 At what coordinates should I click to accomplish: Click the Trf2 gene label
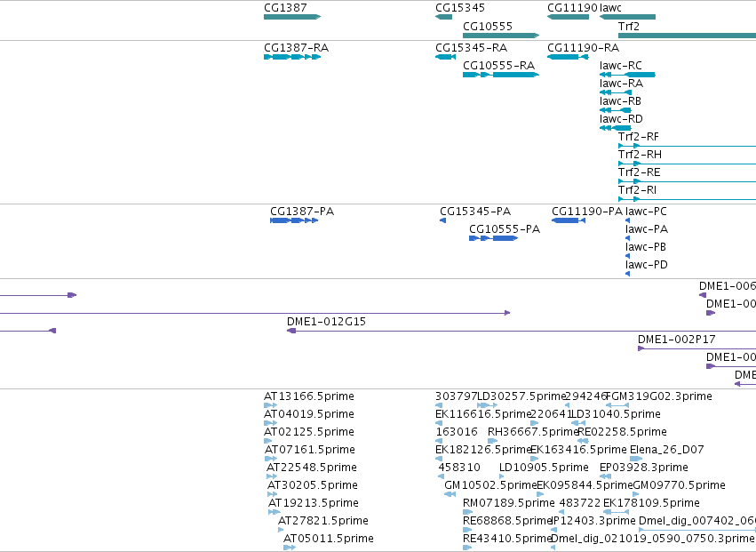point(629,26)
